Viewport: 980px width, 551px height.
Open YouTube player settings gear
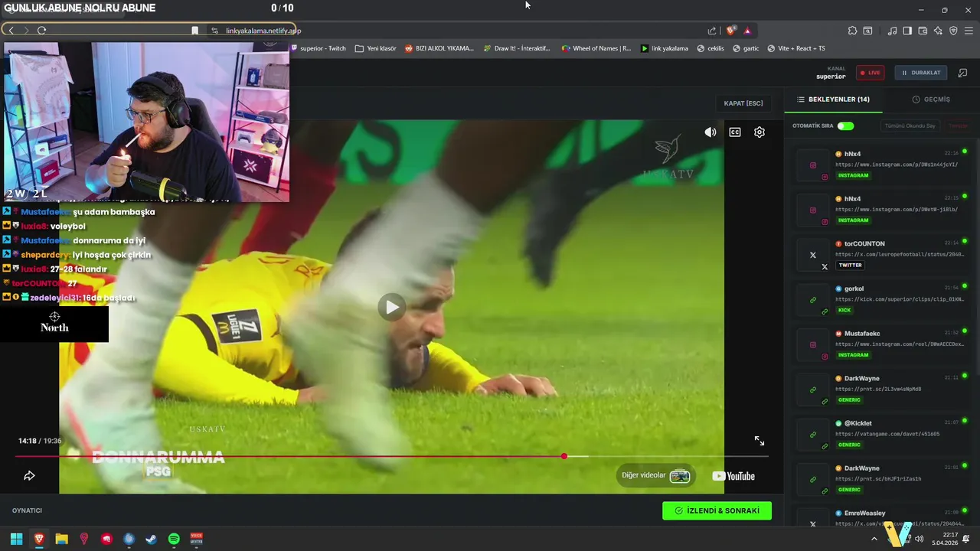coord(759,132)
